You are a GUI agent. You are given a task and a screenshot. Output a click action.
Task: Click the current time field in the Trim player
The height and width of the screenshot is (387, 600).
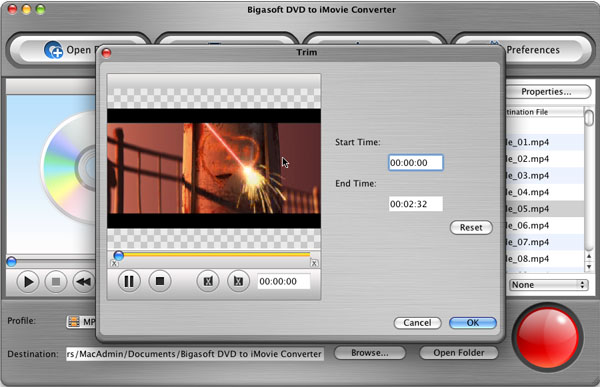click(x=284, y=281)
